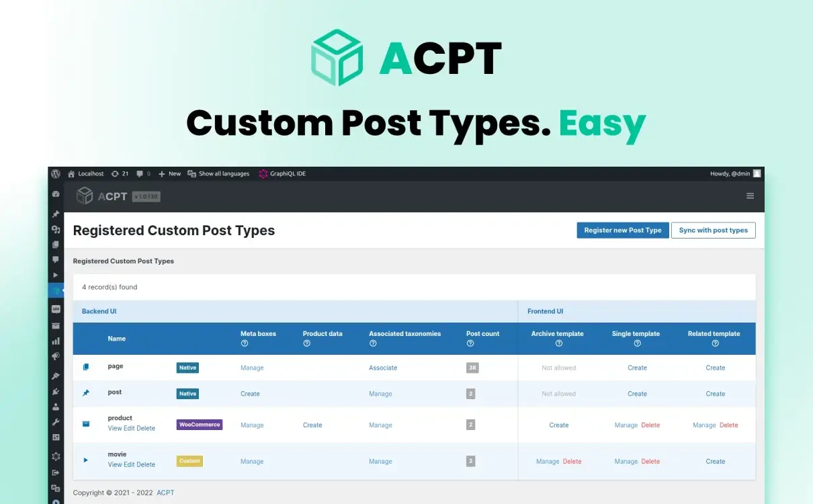813x504 pixels.
Task: Open the Dashboard sidebar icon
Action: [56, 194]
